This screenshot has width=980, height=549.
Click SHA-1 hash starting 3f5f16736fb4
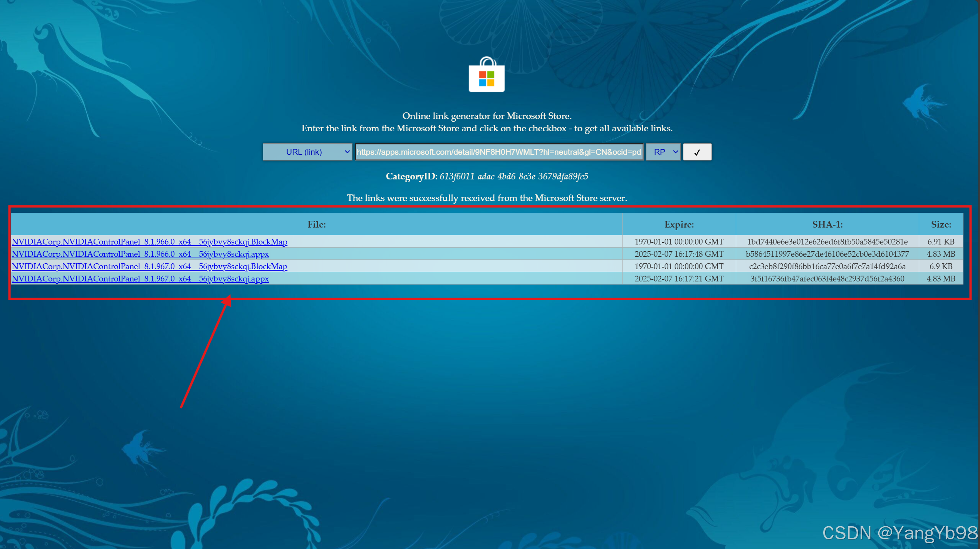click(x=827, y=279)
